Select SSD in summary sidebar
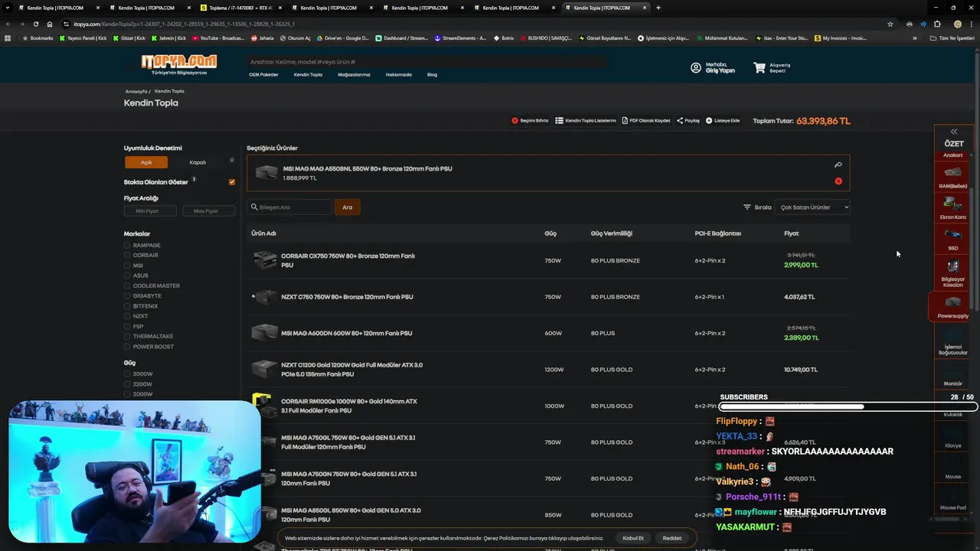980x551 pixels. (953, 239)
